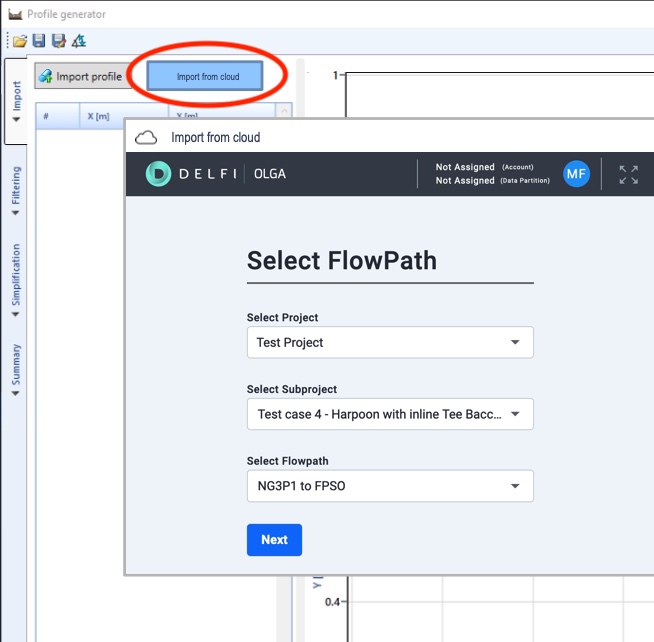Open the Summary side tab
Screen dimensions: 654x642
point(16,369)
